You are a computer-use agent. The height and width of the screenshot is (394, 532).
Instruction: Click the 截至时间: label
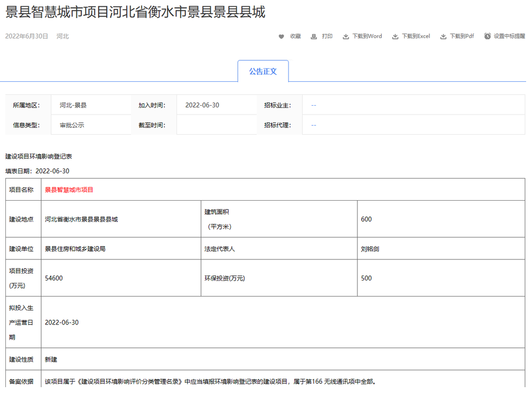152,125
